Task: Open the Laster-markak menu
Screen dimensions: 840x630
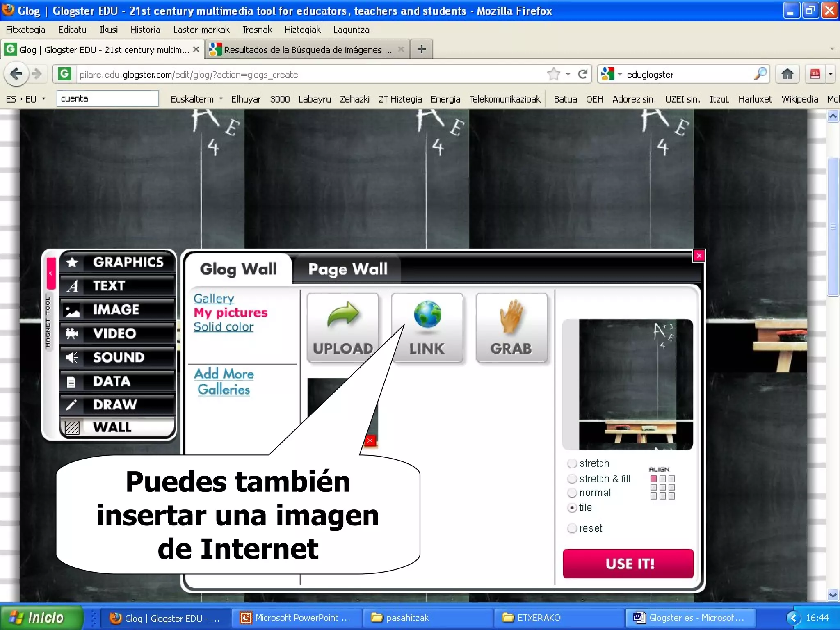Action: 201,30
